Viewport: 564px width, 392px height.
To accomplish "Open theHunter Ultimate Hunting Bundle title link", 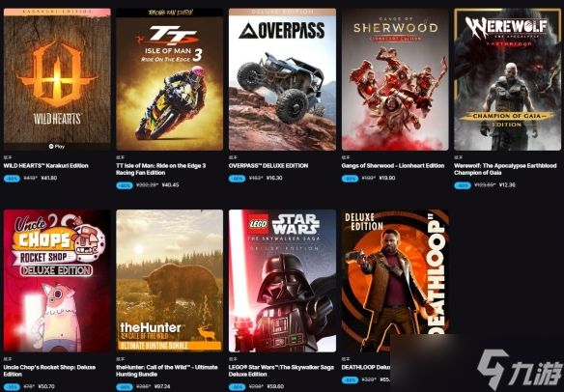I will 167,371.
